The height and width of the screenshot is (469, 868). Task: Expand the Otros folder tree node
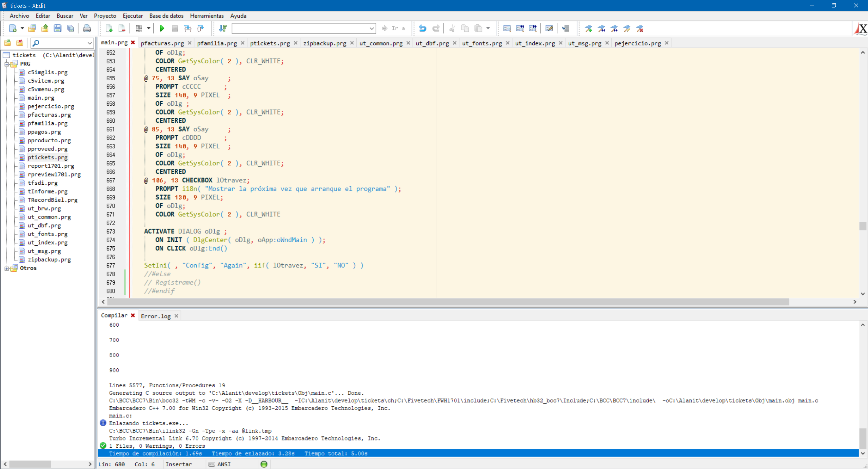6,268
